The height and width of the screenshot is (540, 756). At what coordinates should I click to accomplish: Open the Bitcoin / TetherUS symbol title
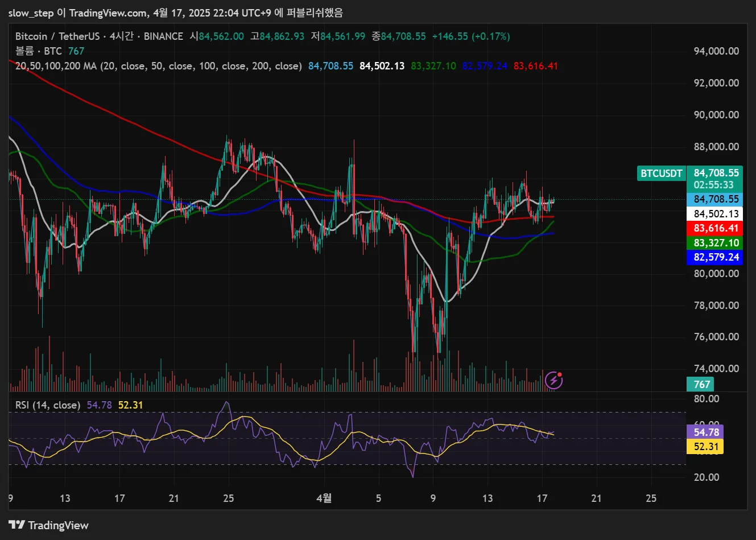(57, 36)
